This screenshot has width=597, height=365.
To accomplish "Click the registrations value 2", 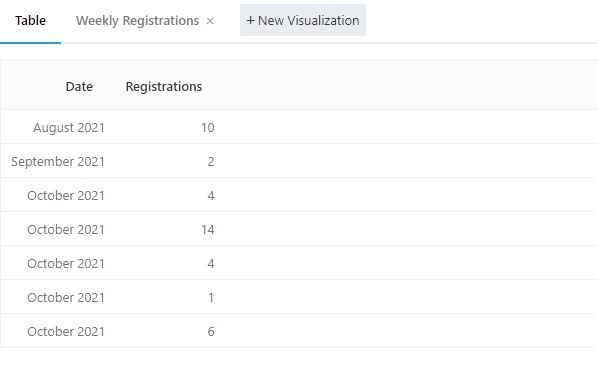I will coord(211,161).
